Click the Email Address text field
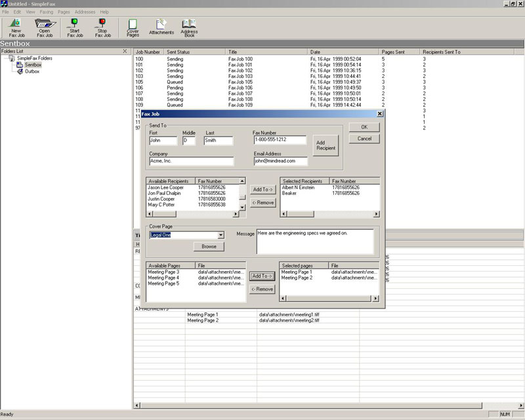 coord(280,161)
